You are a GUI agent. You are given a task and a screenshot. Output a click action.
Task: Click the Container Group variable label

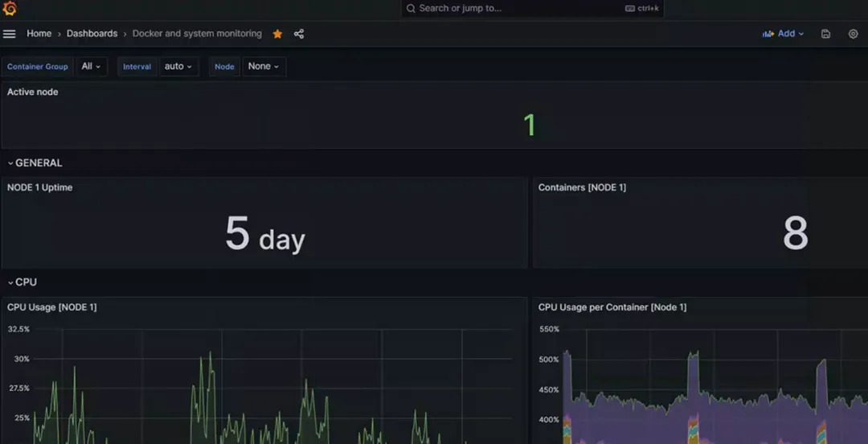[x=37, y=67]
